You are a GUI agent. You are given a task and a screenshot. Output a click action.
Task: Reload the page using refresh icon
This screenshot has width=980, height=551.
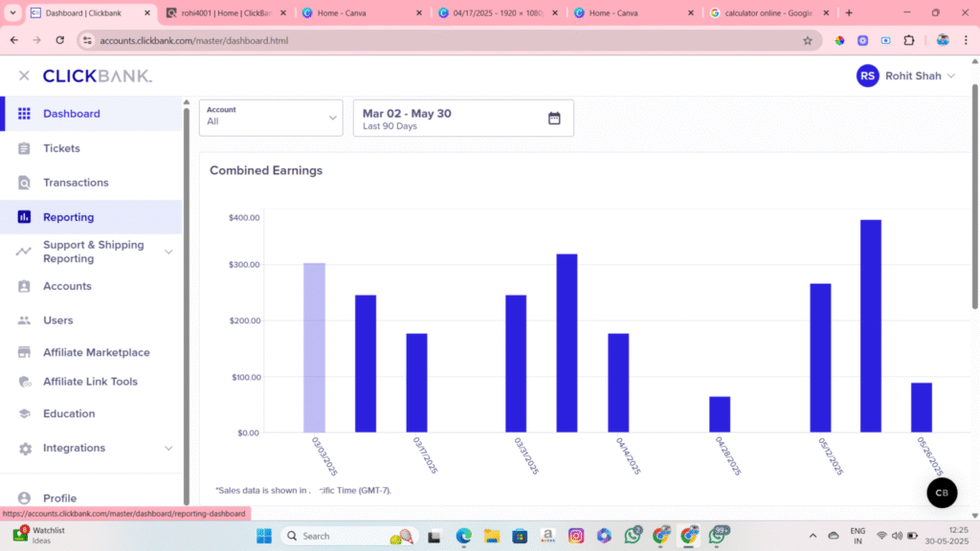pos(60,40)
